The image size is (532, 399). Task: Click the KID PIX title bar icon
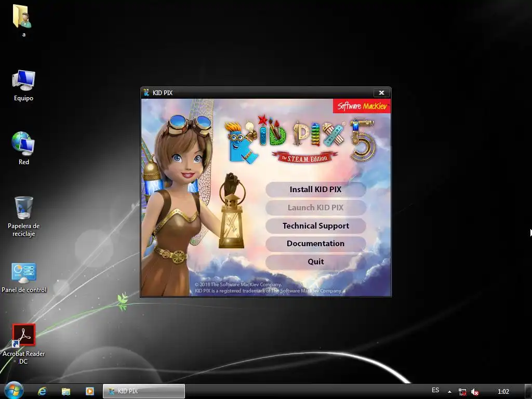[146, 92]
